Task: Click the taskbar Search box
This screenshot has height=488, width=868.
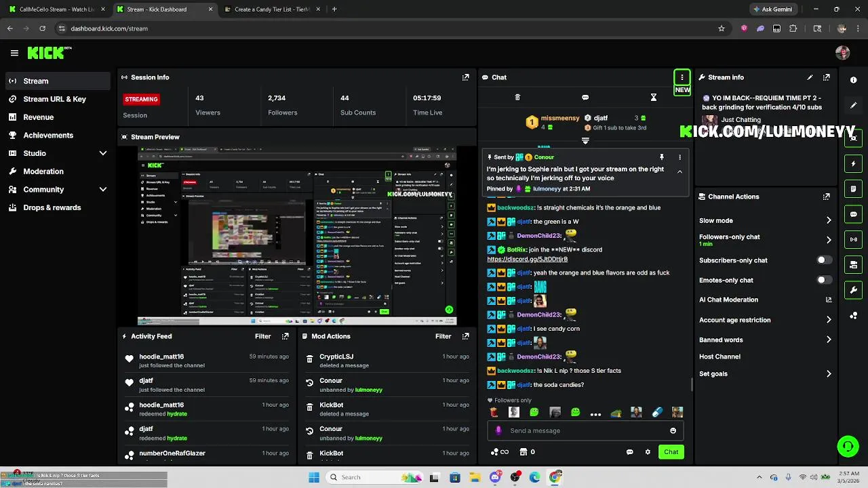Action: [x=374, y=477]
